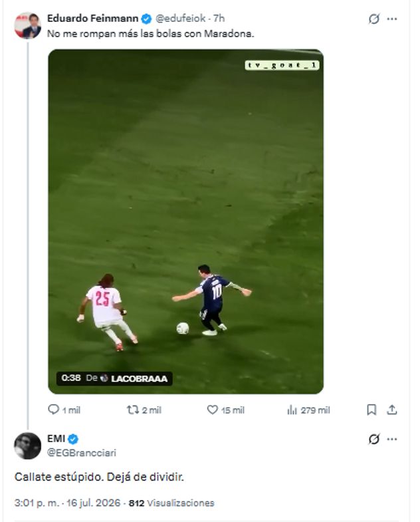Click the 3:01 p. m. 16 jul. 2026 timestamp

click(67, 503)
